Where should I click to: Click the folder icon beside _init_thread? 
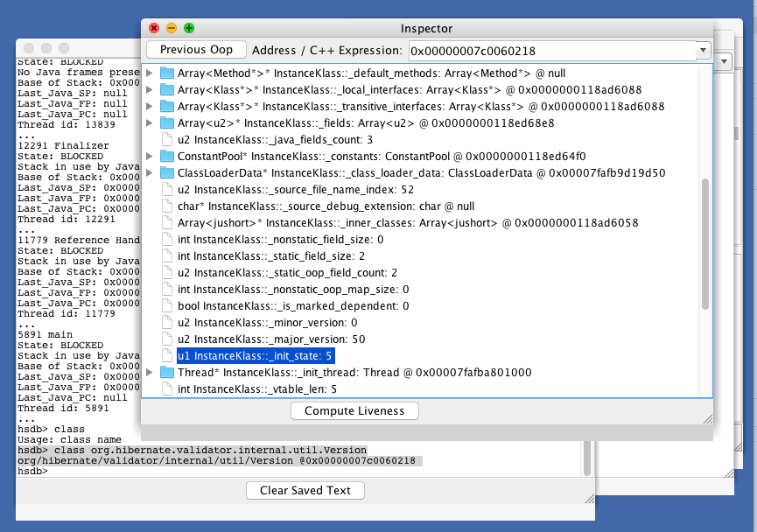[166, 372]
